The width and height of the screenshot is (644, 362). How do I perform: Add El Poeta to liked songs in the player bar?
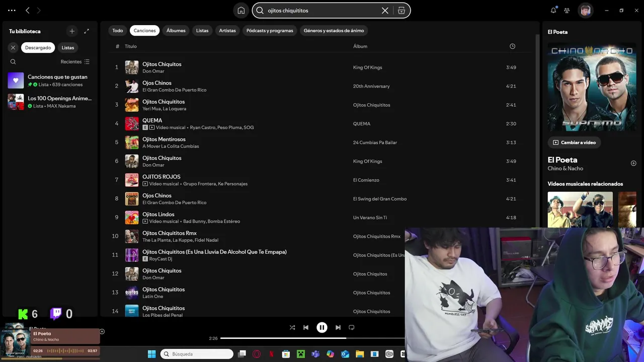pos(102,331)
